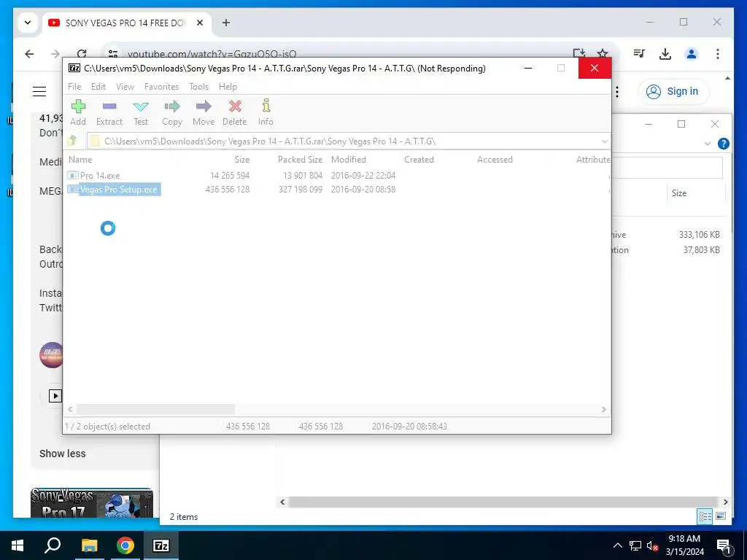Close the YouTube browser tab
Image resolution: width=747 pixels, height=560 pixels.
coord(200,23)
